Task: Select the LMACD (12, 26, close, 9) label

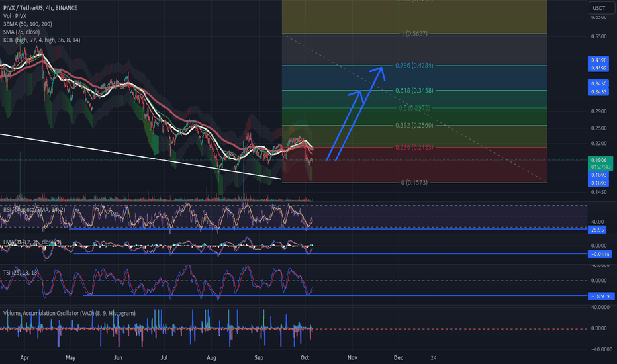Action: tap(32, 242)
